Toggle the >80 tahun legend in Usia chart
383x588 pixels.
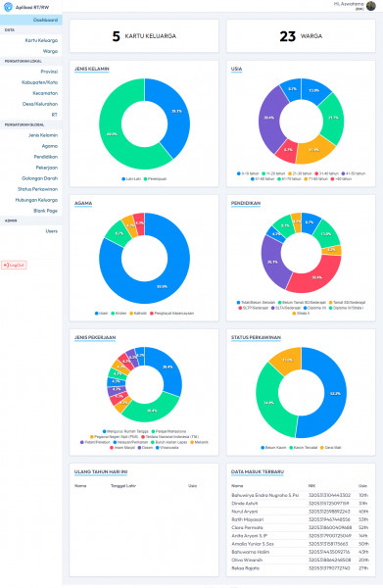(341, 179)
